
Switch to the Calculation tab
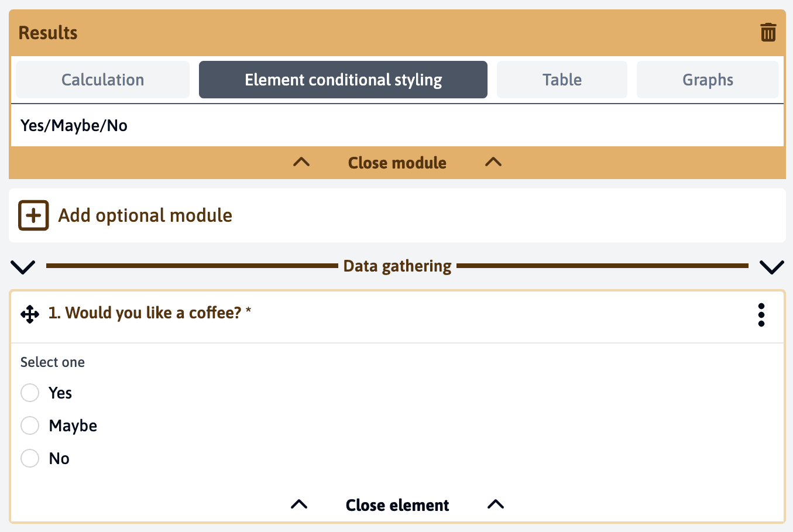(x=102, y=80)
